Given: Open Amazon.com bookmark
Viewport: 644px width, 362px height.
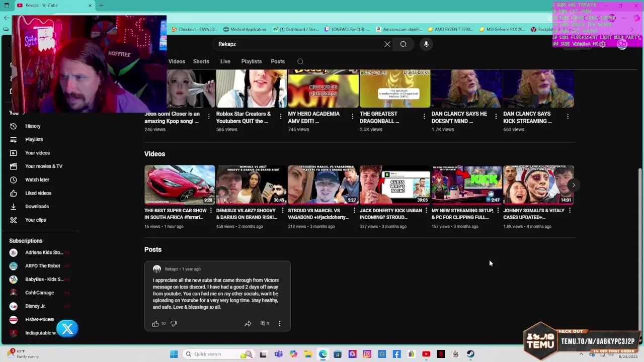Looking at the screenshot, I should pos(400,29).
